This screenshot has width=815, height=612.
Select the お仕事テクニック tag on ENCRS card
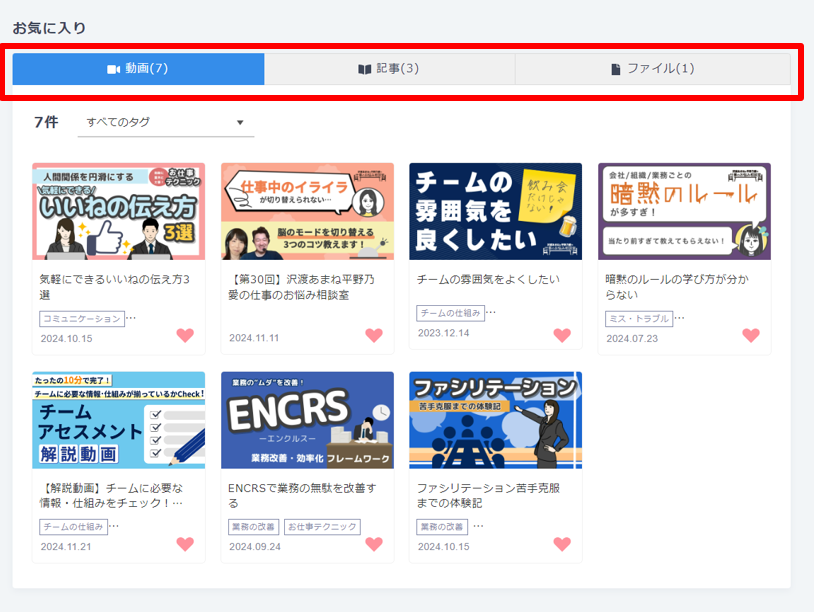pyautogui.click(x=322, y=527)
